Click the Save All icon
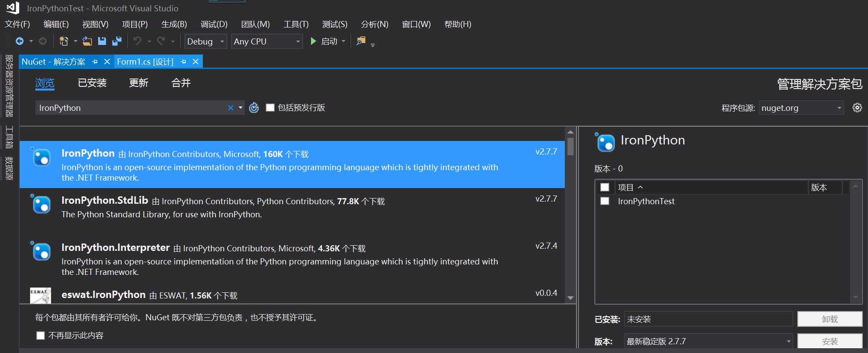This screenshot has height=353, width=868. click(x=116, y=41)
